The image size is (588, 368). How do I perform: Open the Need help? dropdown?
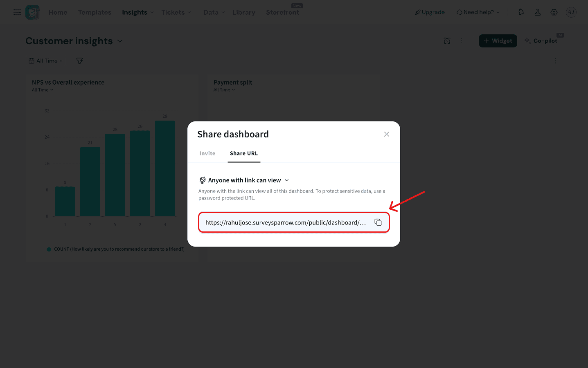pyautogui.click(x=478, y=12)
